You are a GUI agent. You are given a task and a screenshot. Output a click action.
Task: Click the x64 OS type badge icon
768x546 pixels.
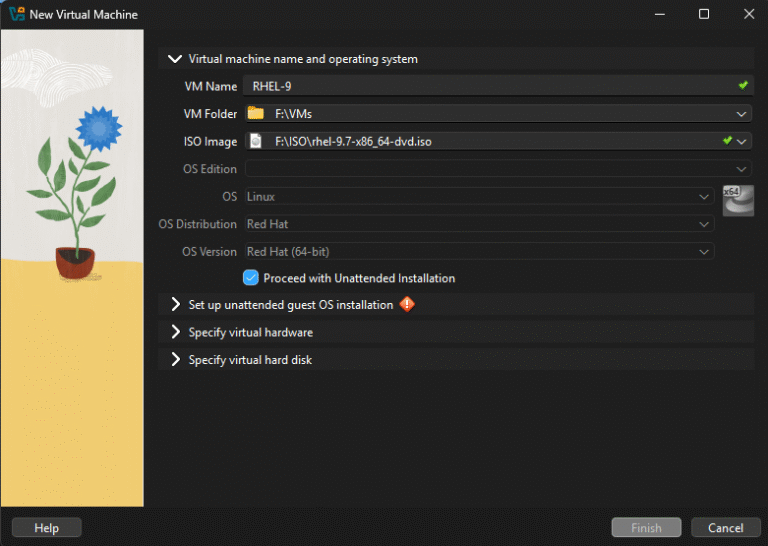click(x=738, y=200)
